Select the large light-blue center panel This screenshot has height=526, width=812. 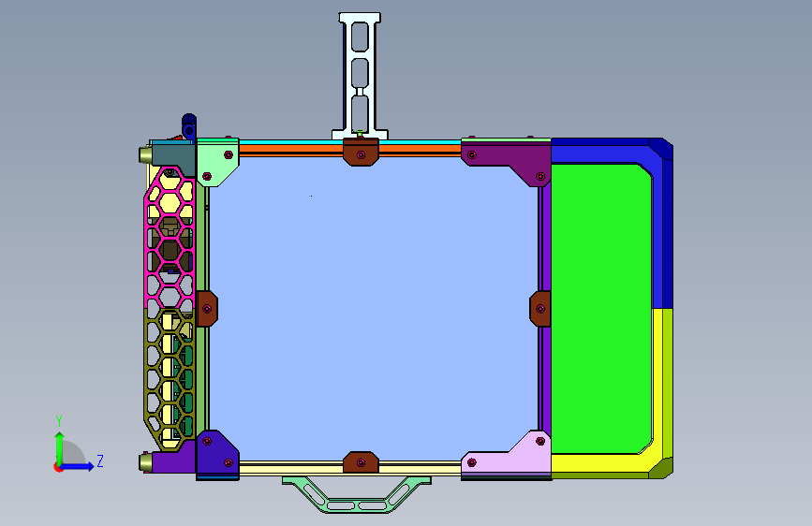click(x=373, y=308)
